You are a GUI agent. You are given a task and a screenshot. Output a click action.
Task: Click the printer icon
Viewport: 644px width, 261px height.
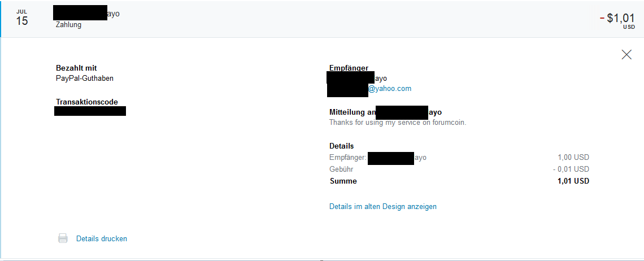pyautogui.click(x=63, y=238)
